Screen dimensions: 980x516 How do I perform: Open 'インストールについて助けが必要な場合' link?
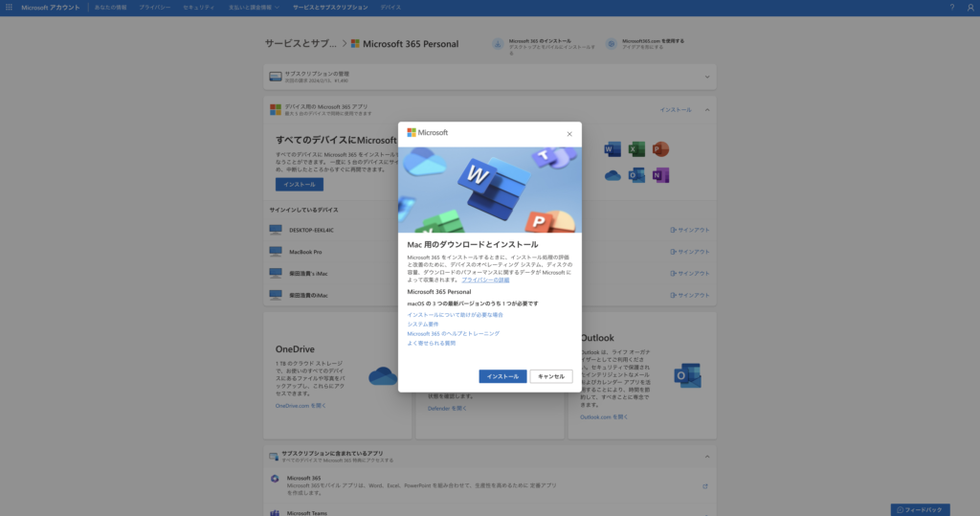[455, 315]
